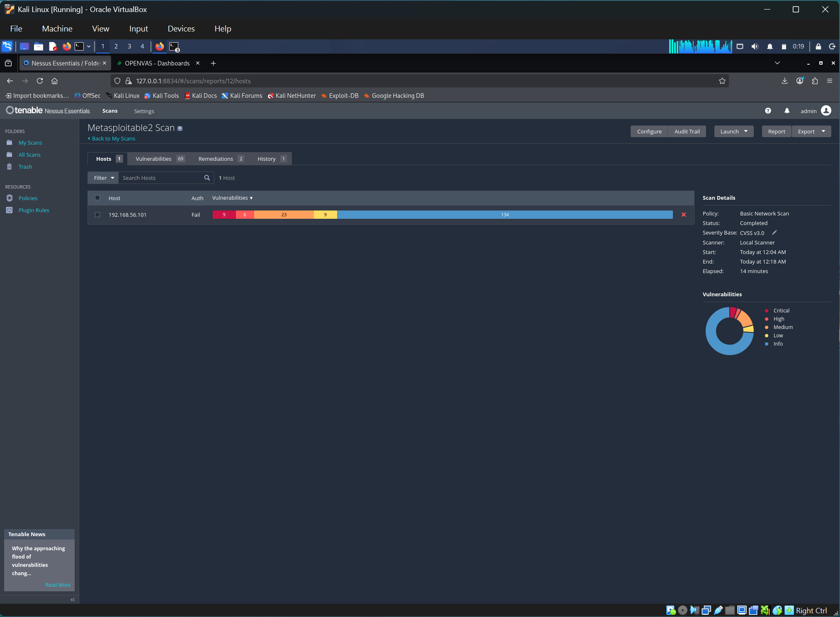Launch the terminal emulator from the panel
Screen dimensions: 840x617
click(x=79, y=46)
